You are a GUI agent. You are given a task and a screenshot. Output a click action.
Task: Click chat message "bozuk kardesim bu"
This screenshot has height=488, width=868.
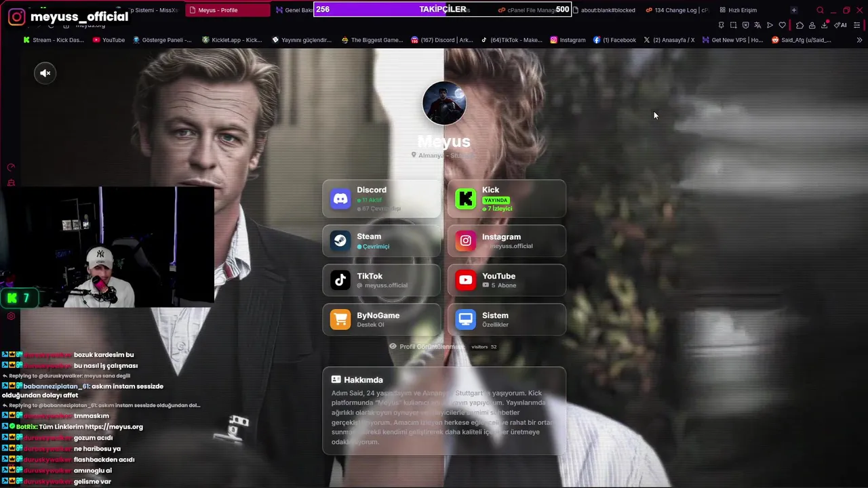(x=104, y=354)
